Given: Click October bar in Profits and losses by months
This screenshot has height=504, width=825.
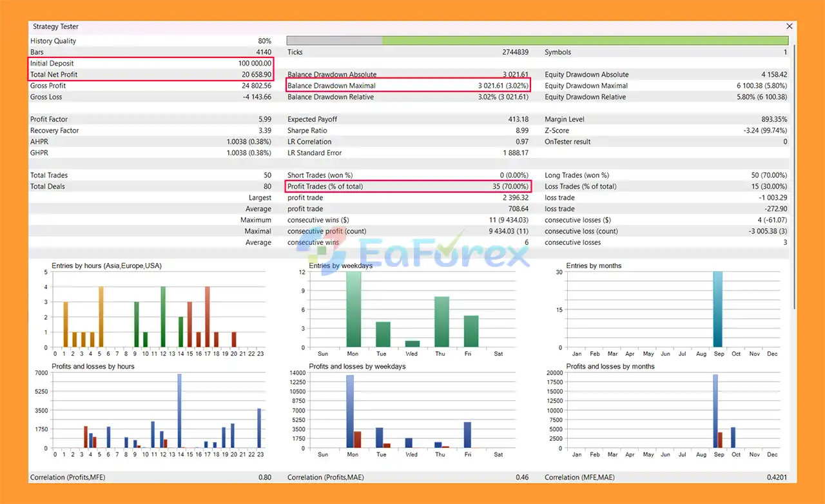Looking at the screenshot, I should point(733,438).
